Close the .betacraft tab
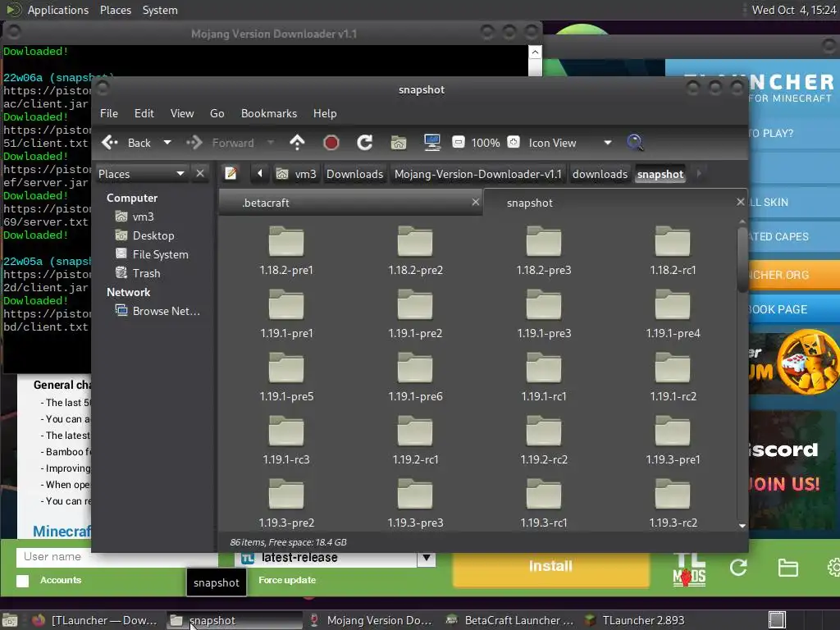The image size is (840, 630). [475, 202]
